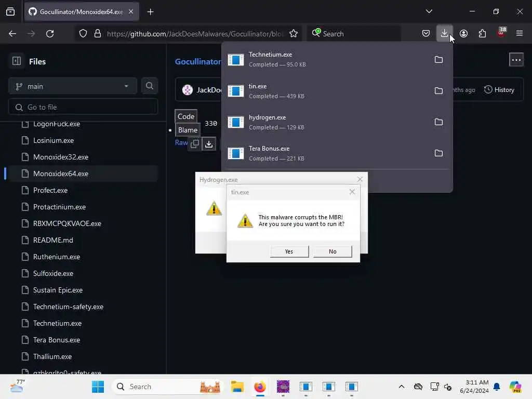Show downloaded tin.exe in folder

pyautogui.click(x=438, y=91)
